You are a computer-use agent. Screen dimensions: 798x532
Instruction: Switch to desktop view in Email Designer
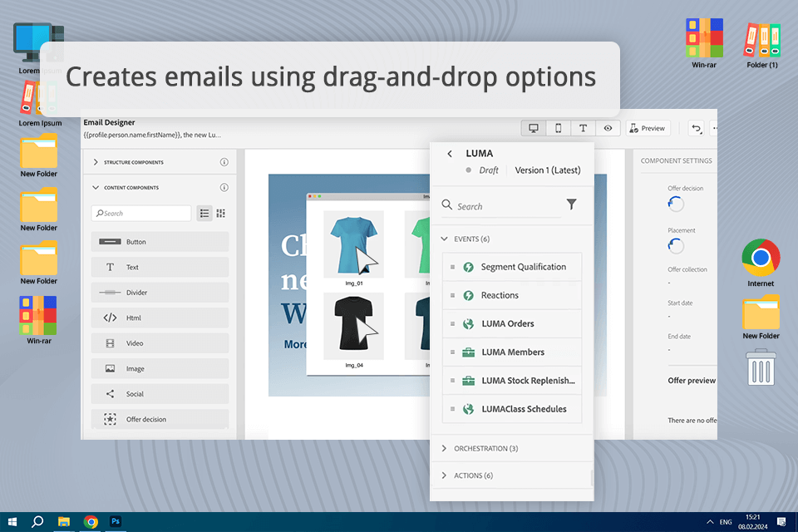coord(534,128)
